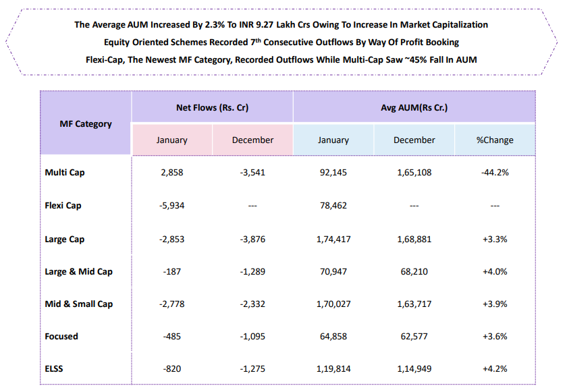Viewport: 567px width, 392px height.
Task: Select Focused December flow -1,095
Action: tap(252, 337)
